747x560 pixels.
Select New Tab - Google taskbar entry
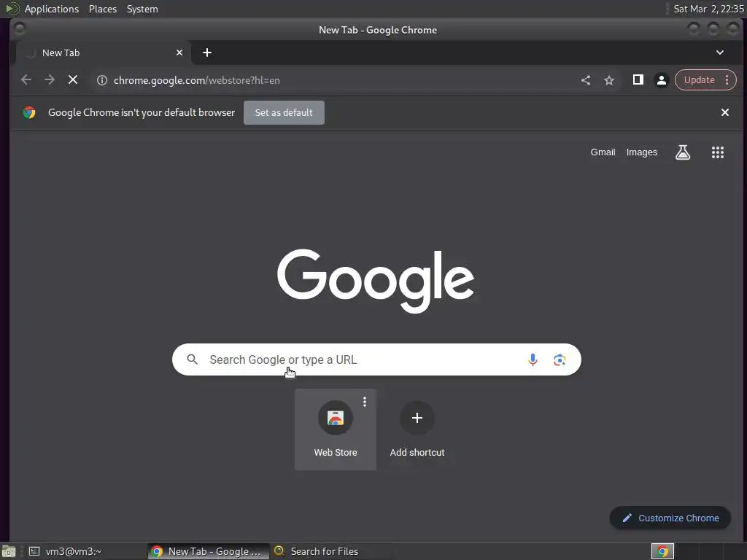[x=208, y=551]
